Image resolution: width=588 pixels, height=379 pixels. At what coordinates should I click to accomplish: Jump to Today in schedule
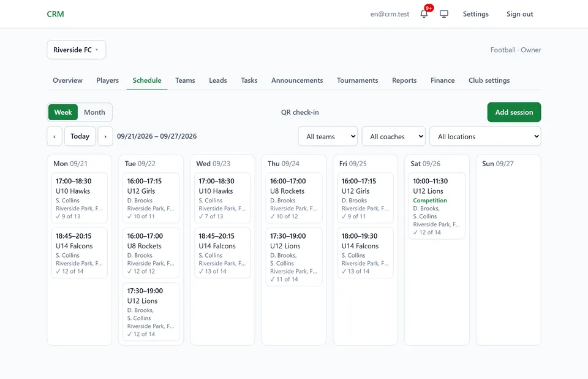click(x=80, y=136)
